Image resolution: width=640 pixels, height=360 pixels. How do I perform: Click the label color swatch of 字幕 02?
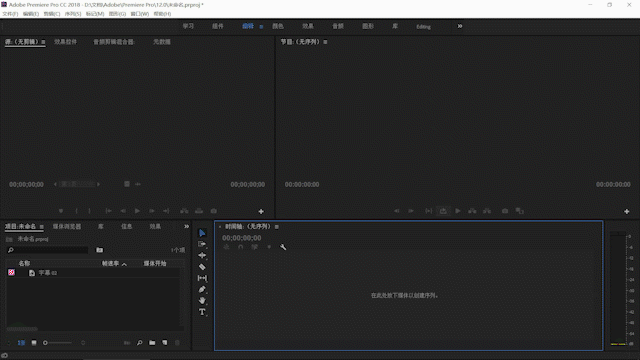click(x=11, y=272)
